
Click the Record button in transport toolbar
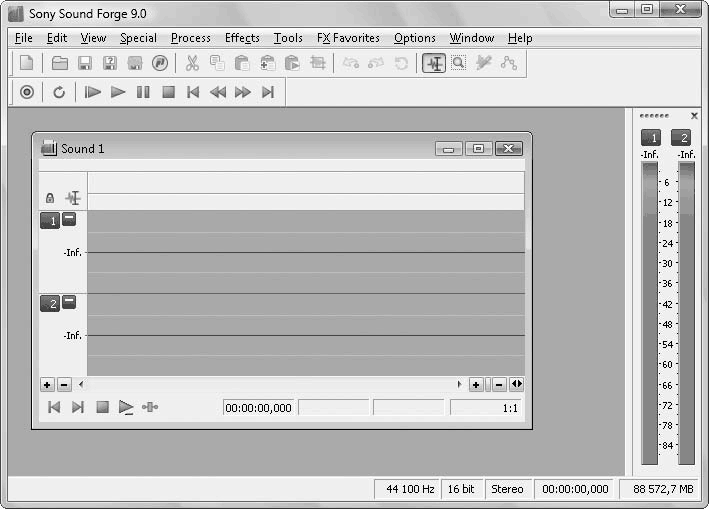coord(27,92)
